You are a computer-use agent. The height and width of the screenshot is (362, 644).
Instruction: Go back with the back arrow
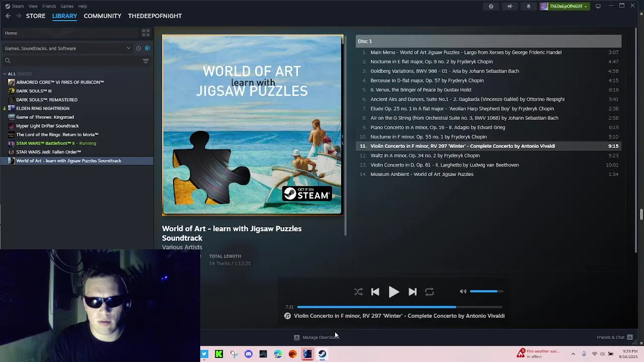pos(8,16)
